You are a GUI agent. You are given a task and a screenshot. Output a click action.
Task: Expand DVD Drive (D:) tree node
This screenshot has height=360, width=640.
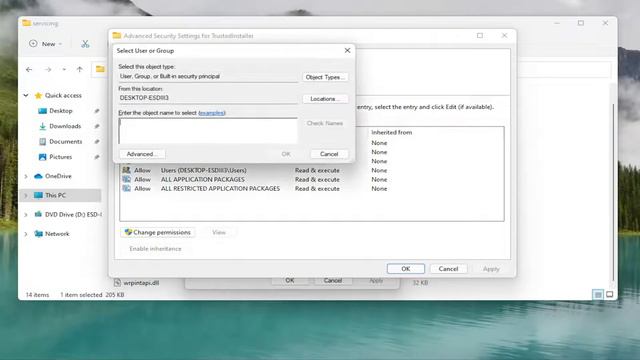click(x=26, y=215)
